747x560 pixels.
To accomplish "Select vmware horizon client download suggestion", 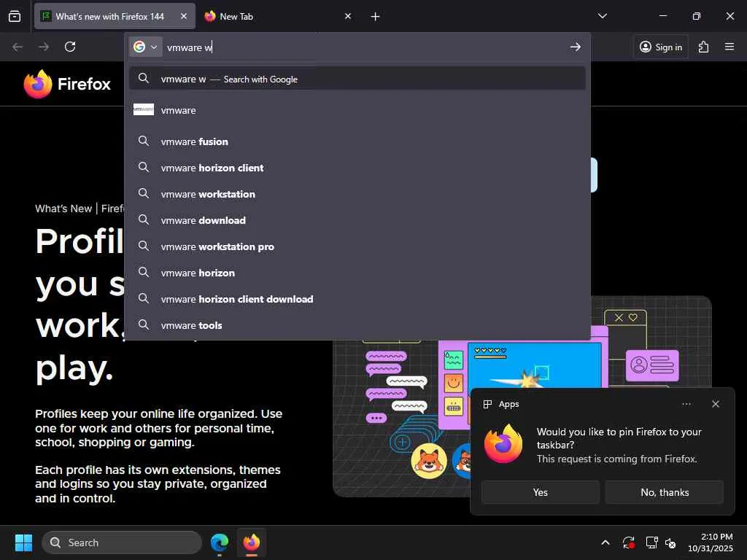I will 357,298.
